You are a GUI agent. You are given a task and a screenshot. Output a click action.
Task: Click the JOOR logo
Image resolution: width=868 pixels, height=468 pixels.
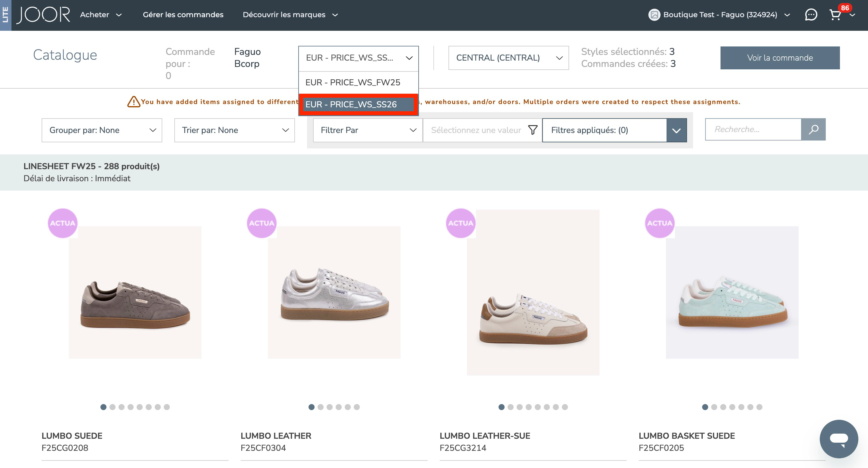pyautogui.click(x=43, y=15)
